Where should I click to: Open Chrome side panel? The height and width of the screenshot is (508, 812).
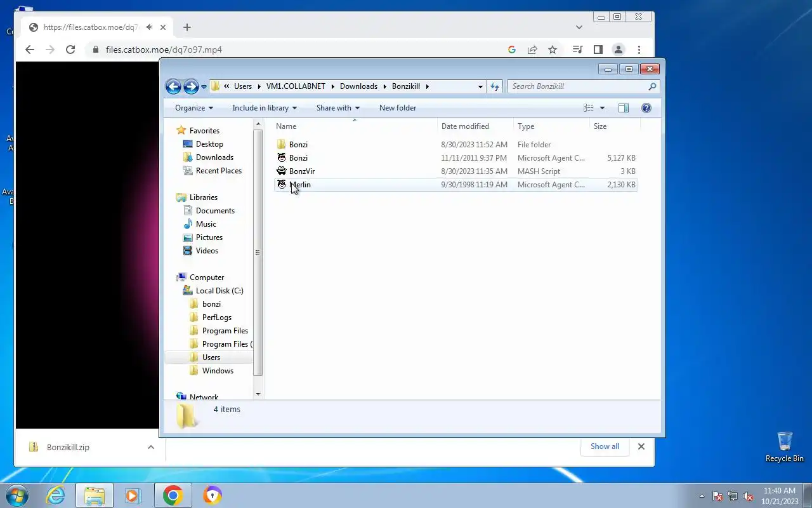point(598,50)
